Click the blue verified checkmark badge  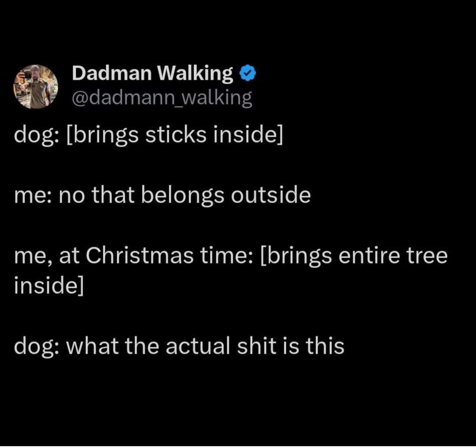tap(248, 74)
